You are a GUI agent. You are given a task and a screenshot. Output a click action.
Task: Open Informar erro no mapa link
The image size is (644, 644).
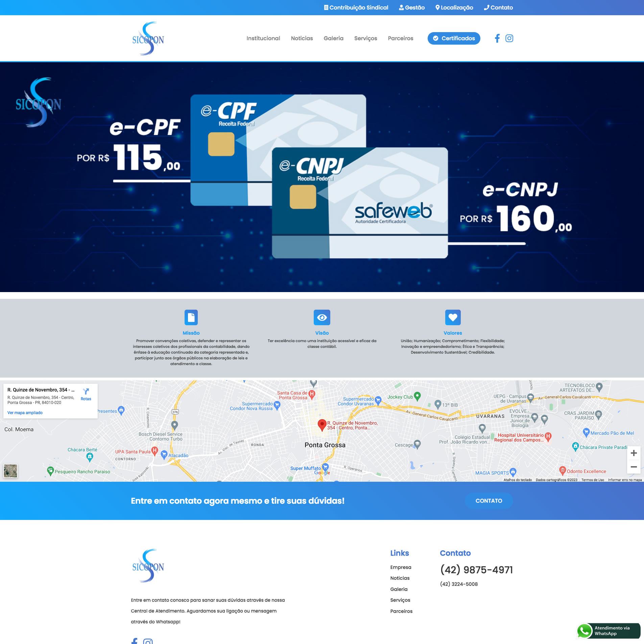pyautogui.click(x=625, y=480)
